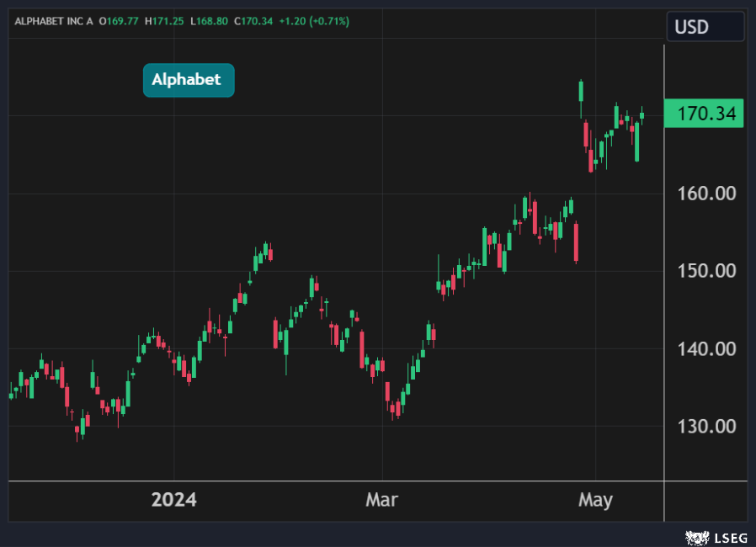Screen dimensions: 756x547
Task: Click the 130.00 price axis label
Action: point(706,426)
